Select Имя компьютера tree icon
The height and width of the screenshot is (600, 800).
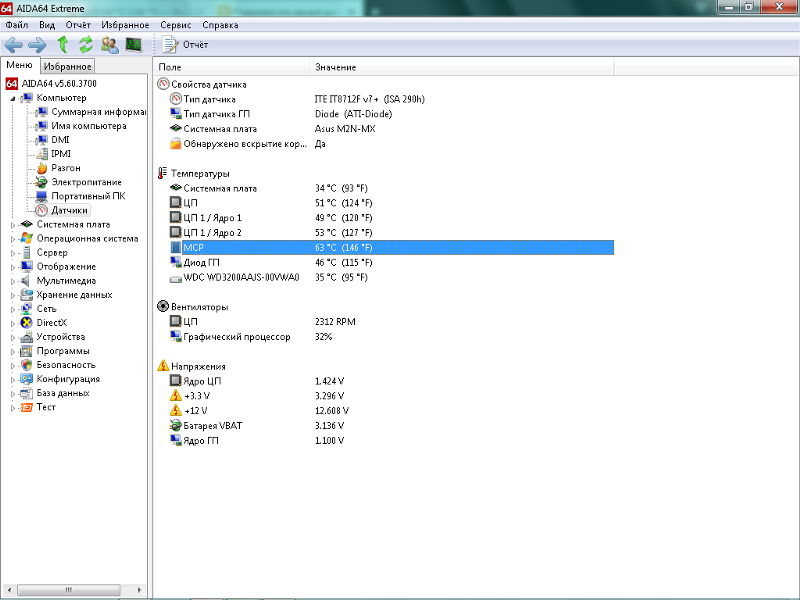pyautogui.click(x=42, y=126)
